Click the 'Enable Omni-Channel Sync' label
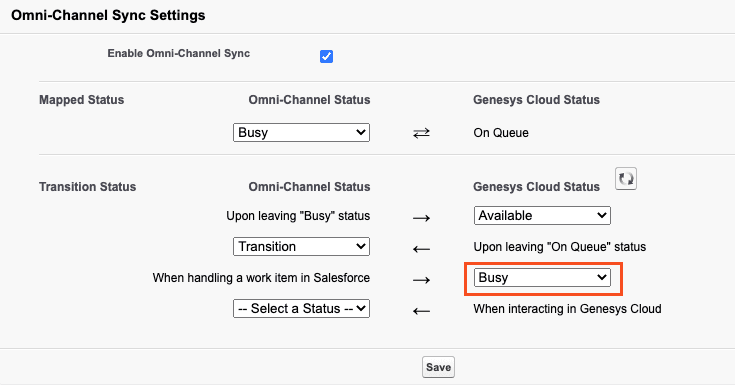This screenshot has width=735, height=386. coord(179,53)
